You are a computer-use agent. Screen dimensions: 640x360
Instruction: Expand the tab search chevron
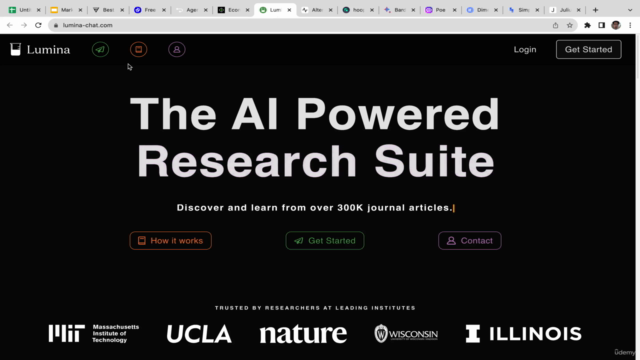pyautogui.click(x=630, y=10)
